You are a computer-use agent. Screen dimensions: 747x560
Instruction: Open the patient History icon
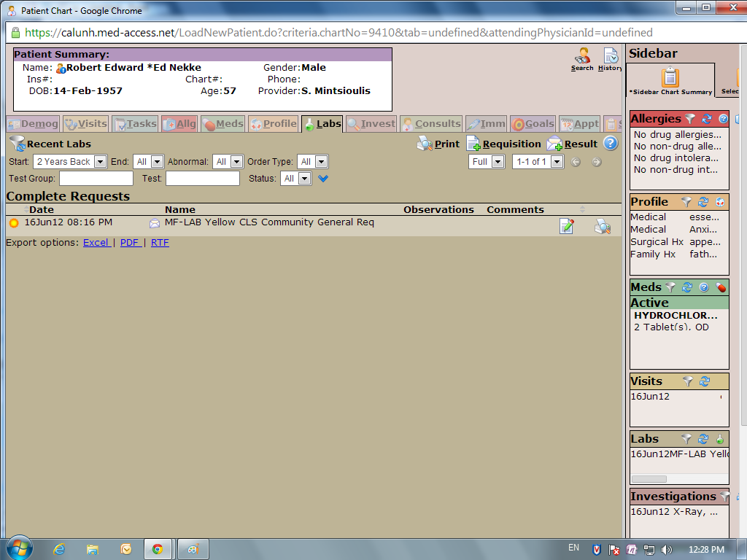tap(610, 58)
